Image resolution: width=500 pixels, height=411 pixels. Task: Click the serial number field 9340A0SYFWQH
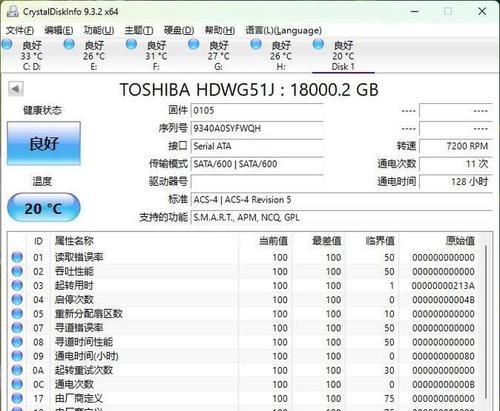click(x=257, y=128)
